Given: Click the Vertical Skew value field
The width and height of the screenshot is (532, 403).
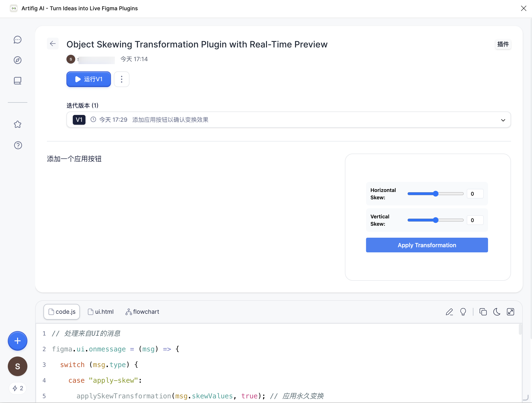Looking at the screenshot, I should point(475,220).
